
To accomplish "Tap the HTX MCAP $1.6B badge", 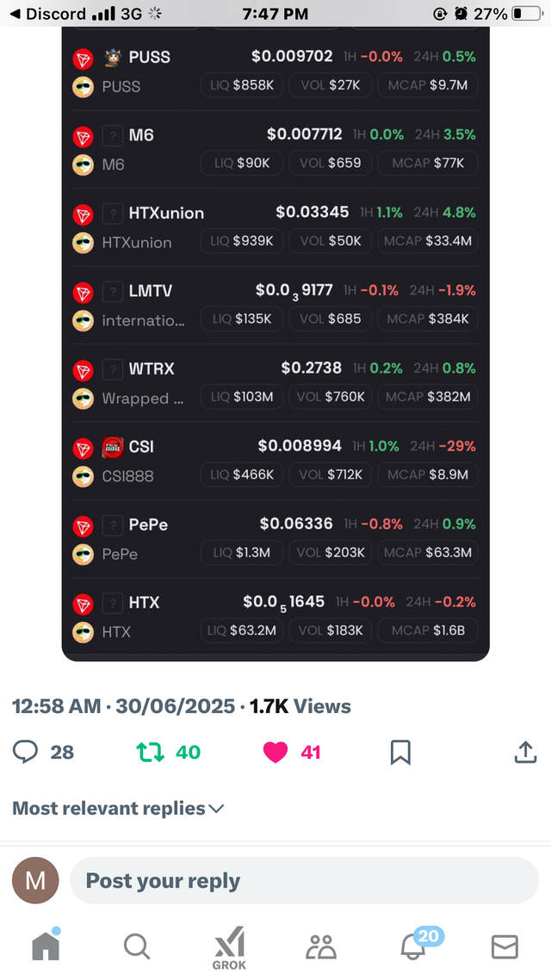I will click(428, 630).
